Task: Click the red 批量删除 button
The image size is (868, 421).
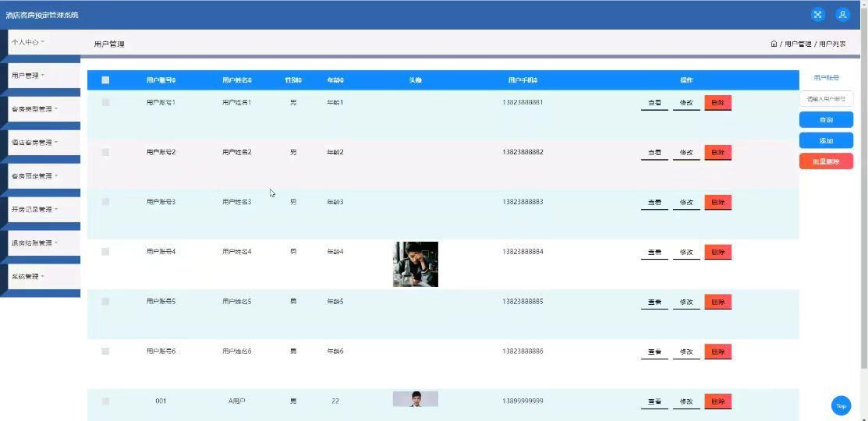Action: (826, 161)
